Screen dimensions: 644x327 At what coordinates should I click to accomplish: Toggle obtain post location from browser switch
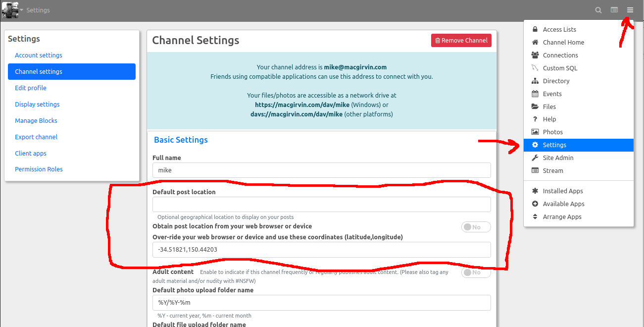point(476,227)
